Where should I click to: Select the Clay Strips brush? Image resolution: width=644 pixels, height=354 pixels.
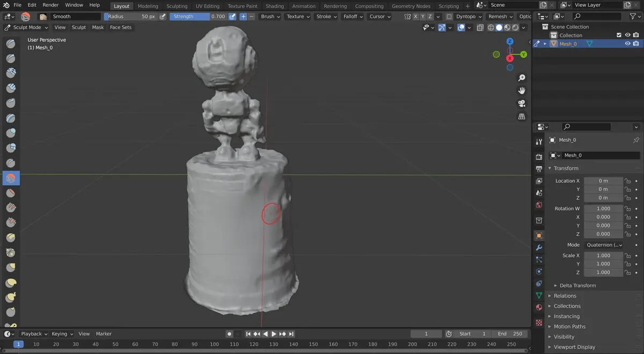click(x=11, y=88)
